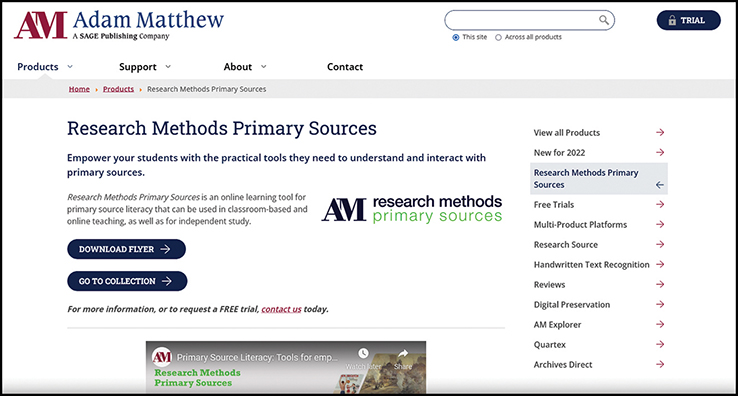Click arrow next to Digital Preservation
This screenshot has height=396, width=738.
(x=660, y=305)
